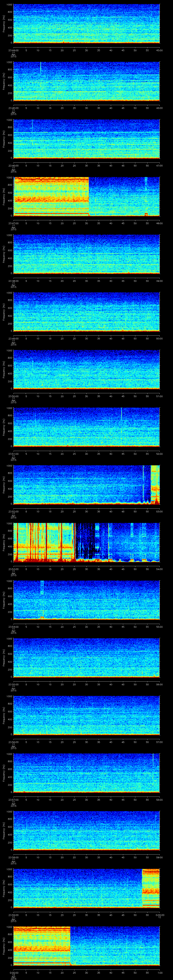Click the 400 Hz label on the 23:47:00 spectrogram
Viewport: 173px width, 980px height.
pyautogui.click(x=10, y=200)
